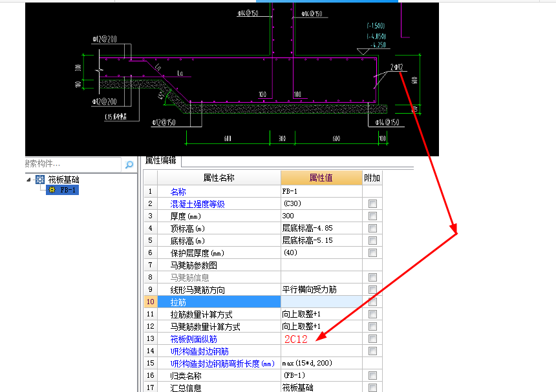This screenshot has height=392, width=556.
Task: Click the 筏板侧面纵筋 property label
Action: (x=193, y=339)
